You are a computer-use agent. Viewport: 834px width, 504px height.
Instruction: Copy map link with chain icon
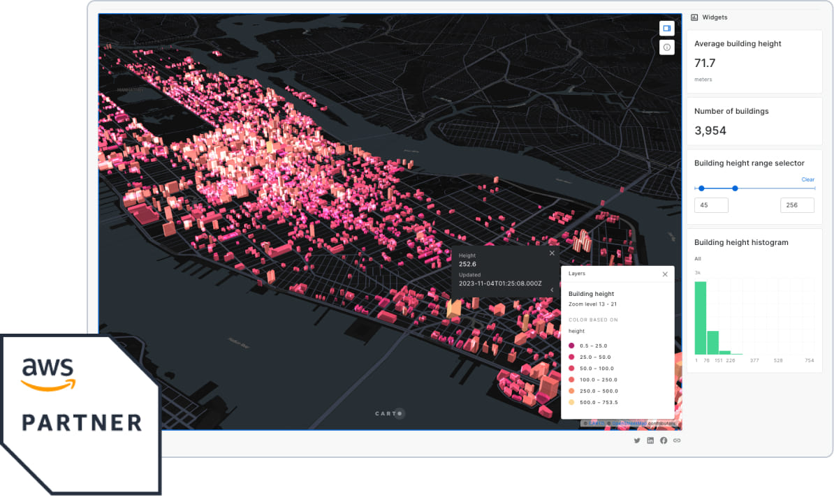677,440
